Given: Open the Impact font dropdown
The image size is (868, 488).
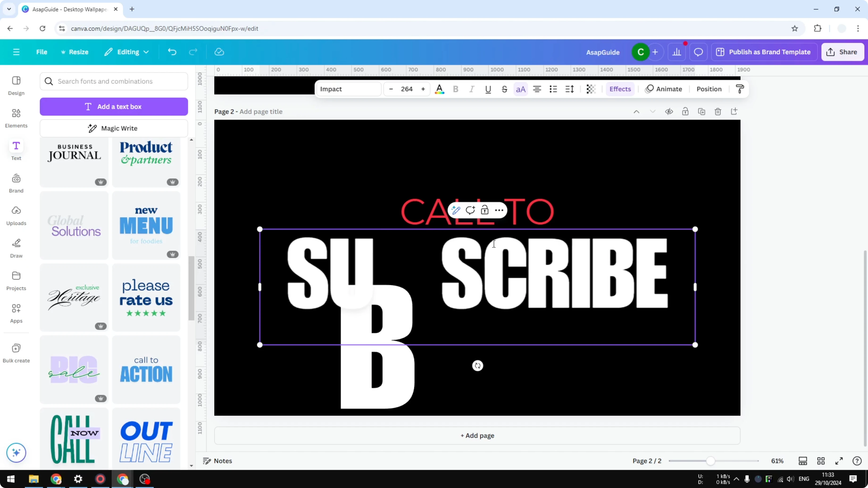Looking at the screenshot, I should coord(348,89).
